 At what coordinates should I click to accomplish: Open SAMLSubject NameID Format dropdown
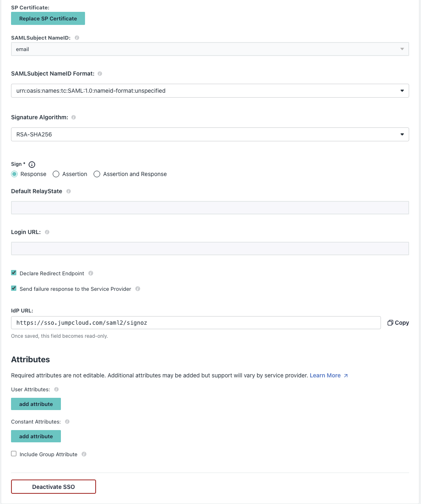[210, 91]
